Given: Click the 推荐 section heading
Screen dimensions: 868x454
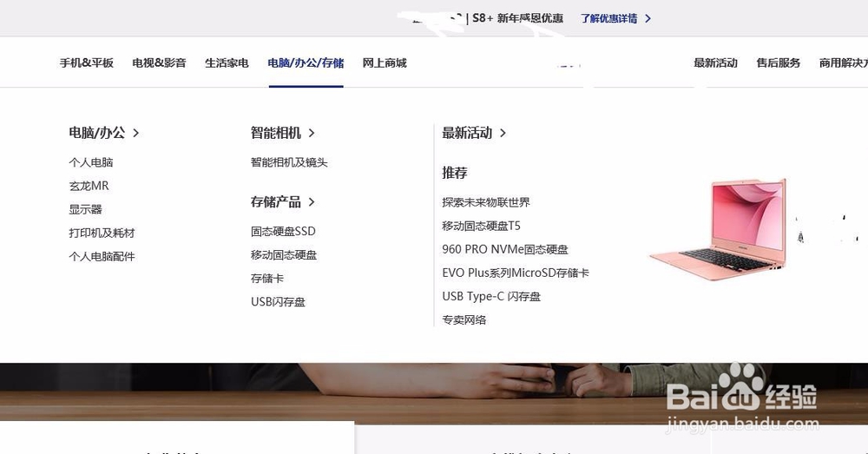Looking at the screenshot, I should pyautogui.click(x=455, y=173).
